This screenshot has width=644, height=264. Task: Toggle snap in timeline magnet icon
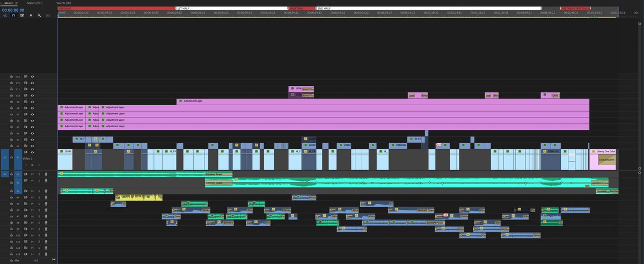(x=13, y=16)
